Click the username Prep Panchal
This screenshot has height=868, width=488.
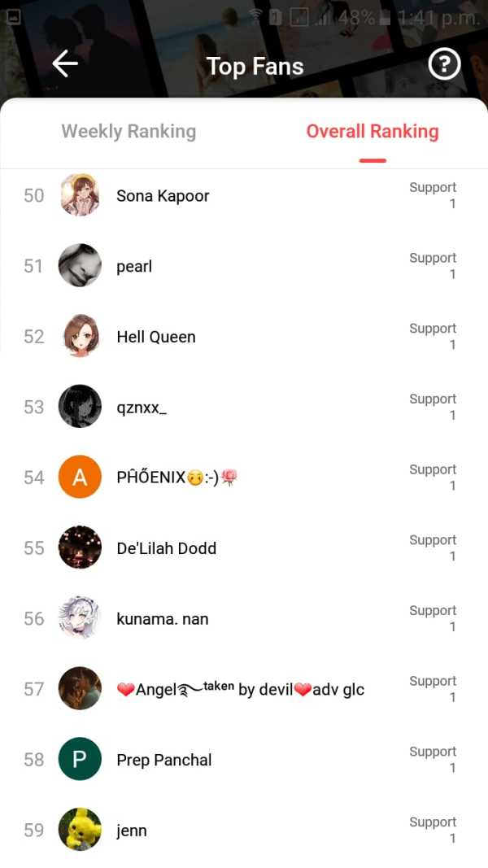164,760
